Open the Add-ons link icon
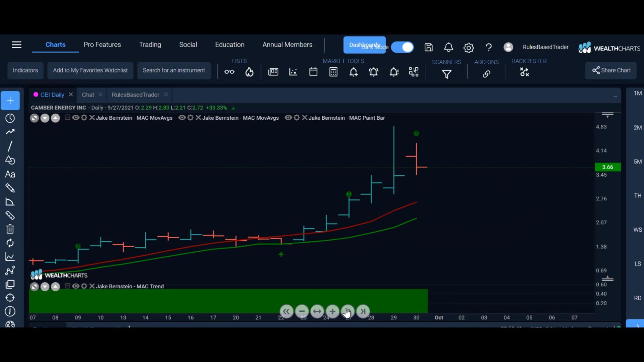The image size is (644, 362). (x=486, y=74)
